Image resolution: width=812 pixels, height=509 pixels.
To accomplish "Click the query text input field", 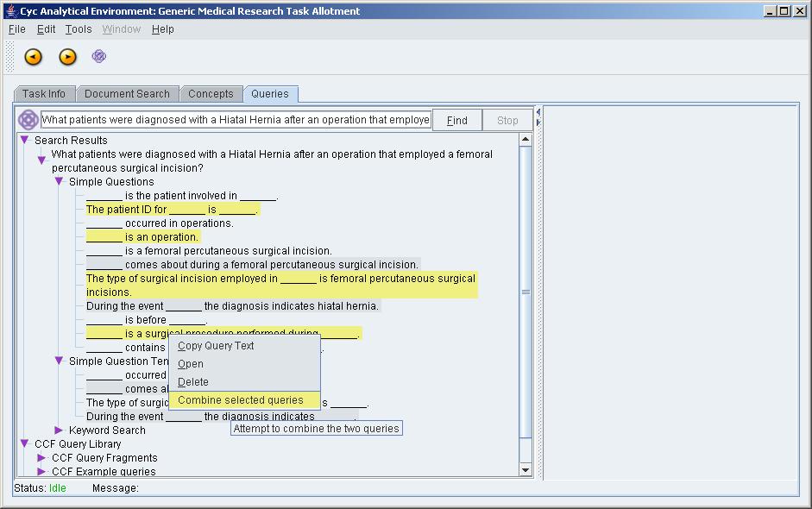I will [x=236, y=121].
